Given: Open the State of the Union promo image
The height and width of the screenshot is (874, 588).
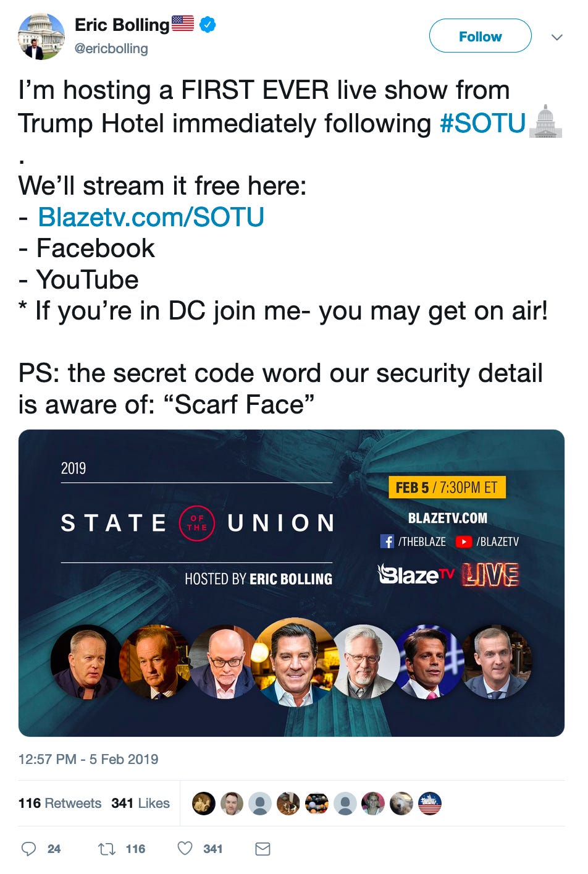Looking at the screenshot, I should click(x=292, y=583).
